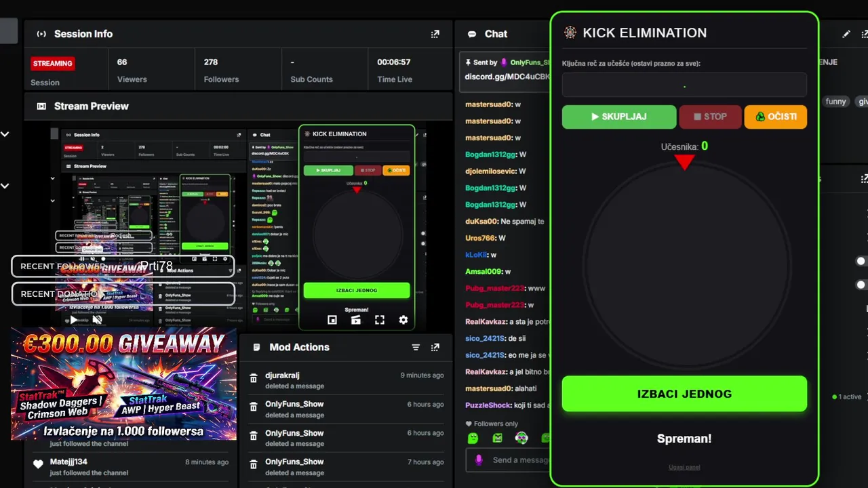868x488 pixels.
Task: Click username kLoKii in chat
Action: point(476,255)
